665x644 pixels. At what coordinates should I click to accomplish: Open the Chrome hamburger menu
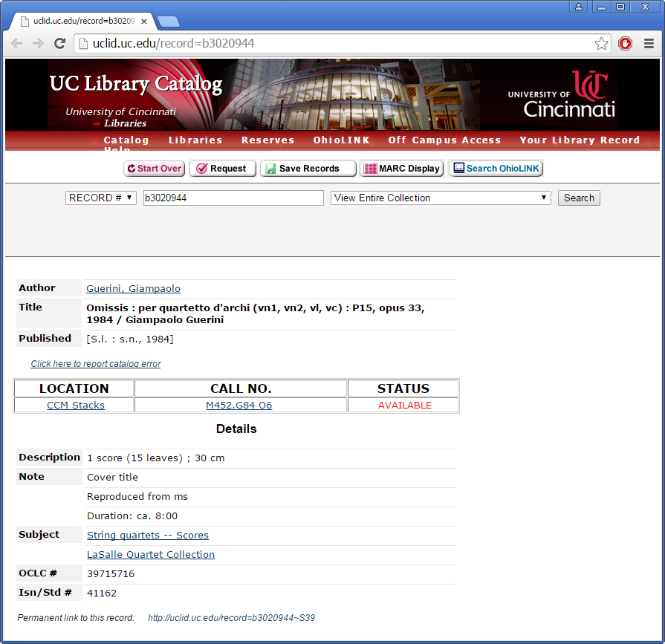[x=649, y=43]
